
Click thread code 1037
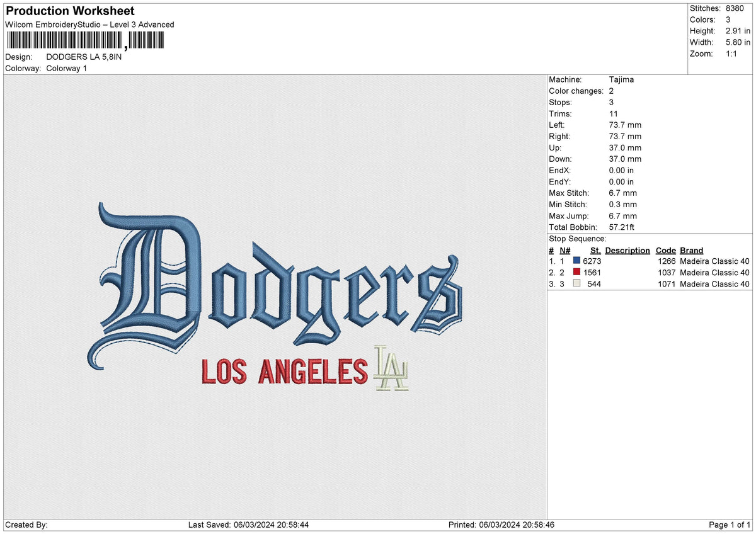667,272
